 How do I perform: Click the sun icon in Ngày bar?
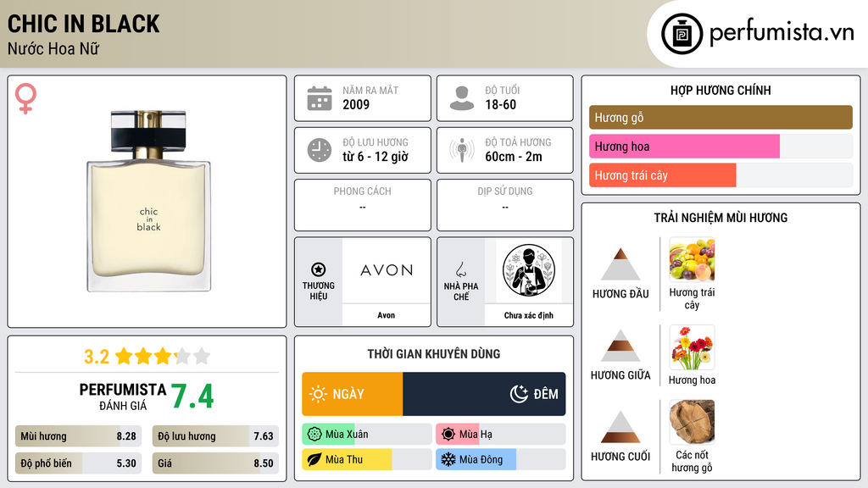[318, 394]
